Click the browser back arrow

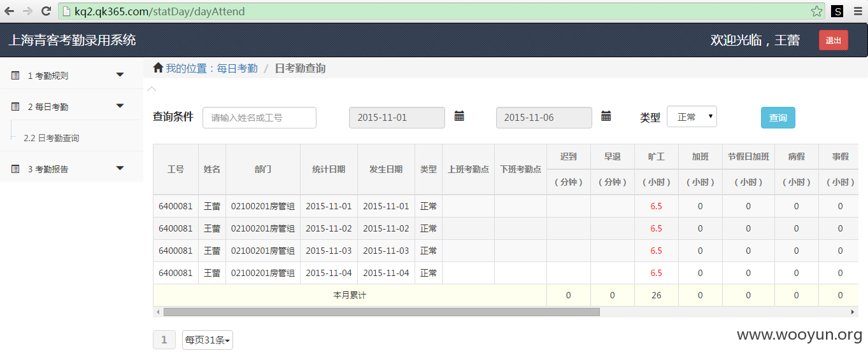(x=10, y=11)
